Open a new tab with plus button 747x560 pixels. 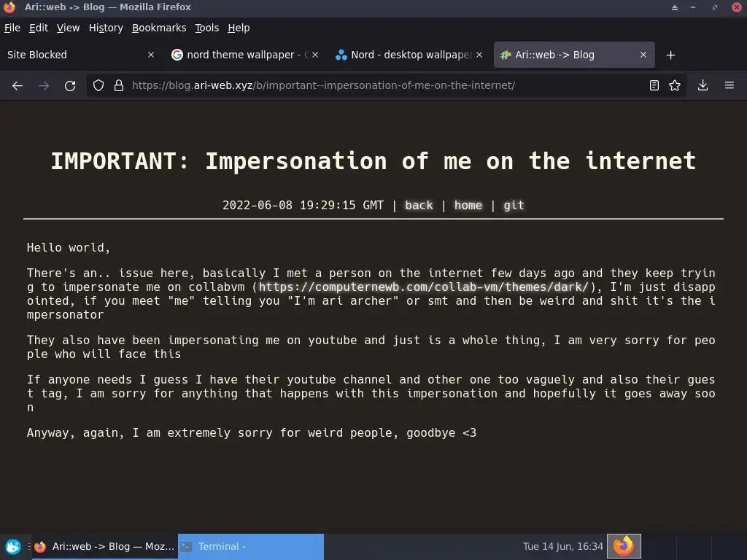coord(671,55)
